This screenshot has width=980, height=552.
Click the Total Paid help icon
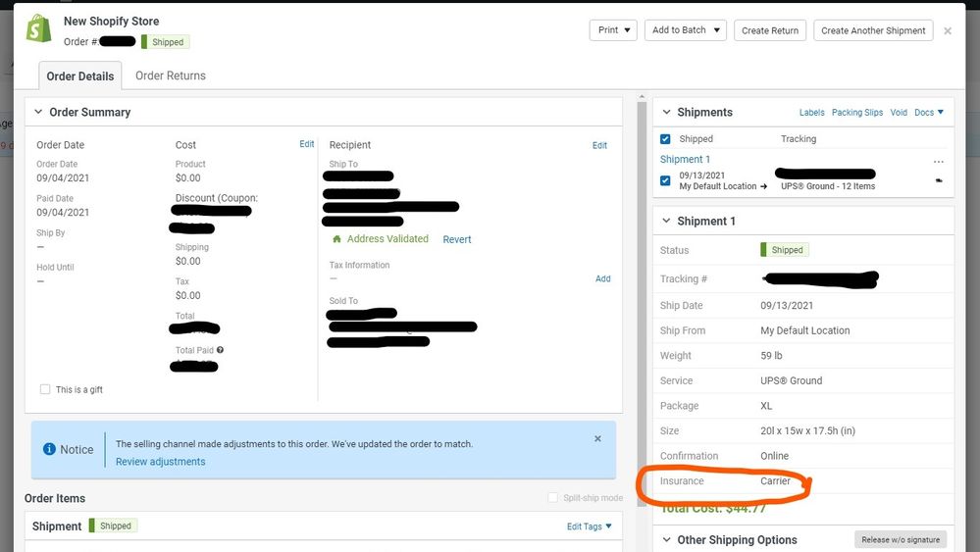220,350
